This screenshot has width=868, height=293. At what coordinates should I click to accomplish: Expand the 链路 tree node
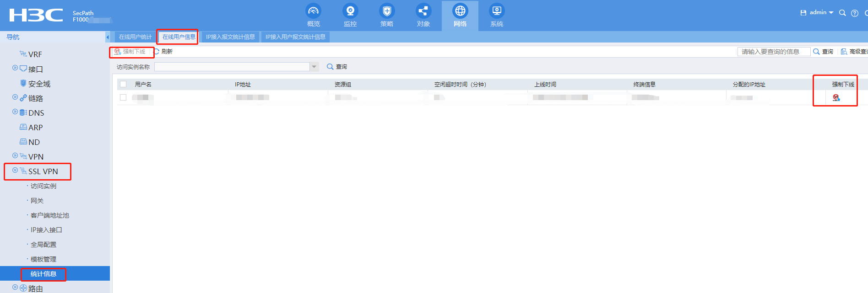[x=15, y=97]
